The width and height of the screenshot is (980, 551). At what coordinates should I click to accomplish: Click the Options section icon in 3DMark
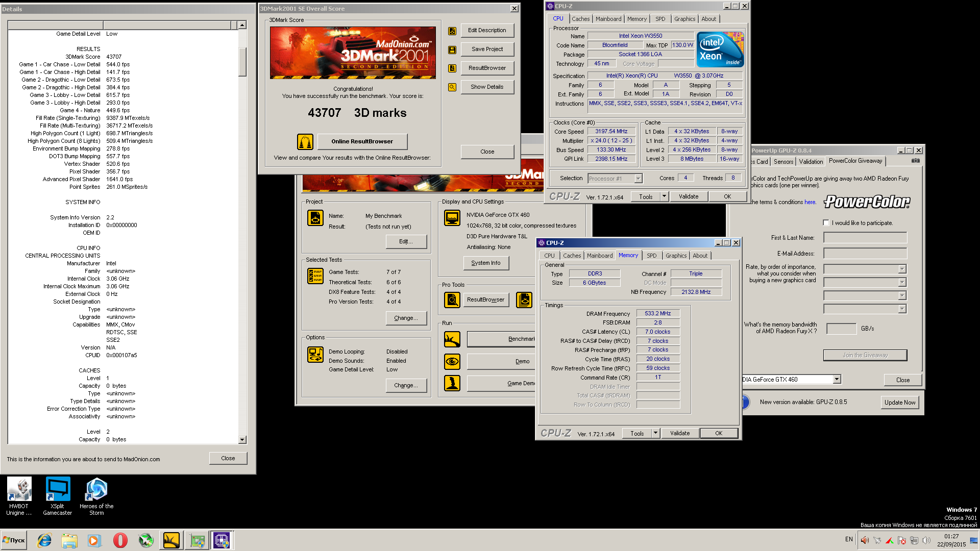(x=315, y=355)
